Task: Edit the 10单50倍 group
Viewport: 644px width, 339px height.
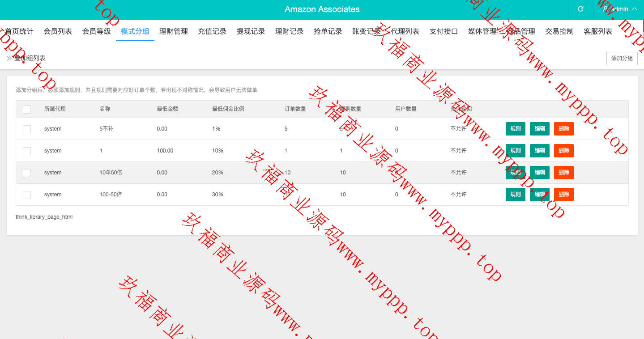Action: click(540, 173)
